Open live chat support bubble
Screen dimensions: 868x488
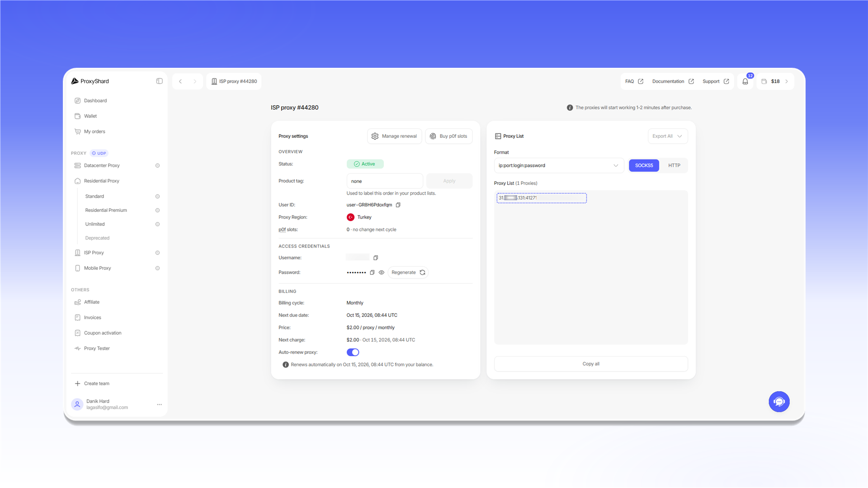779,401
